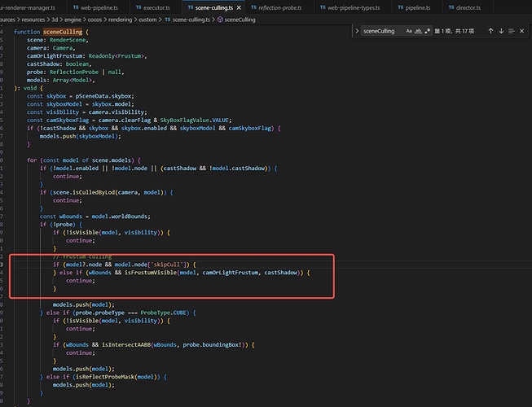Screen dimensions: 532x407
Task: Click the match count text "共 17 项"
Action: [465, 31]
